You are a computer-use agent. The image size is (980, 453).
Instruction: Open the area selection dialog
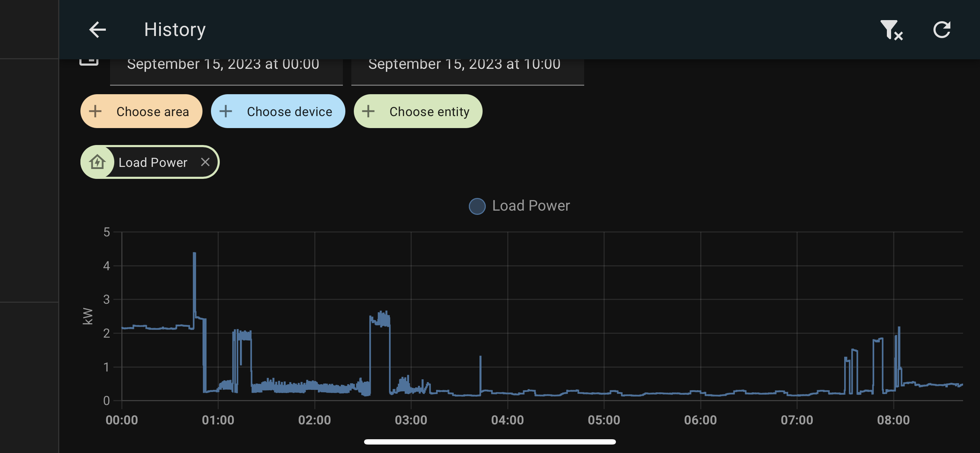click(141, 111)
